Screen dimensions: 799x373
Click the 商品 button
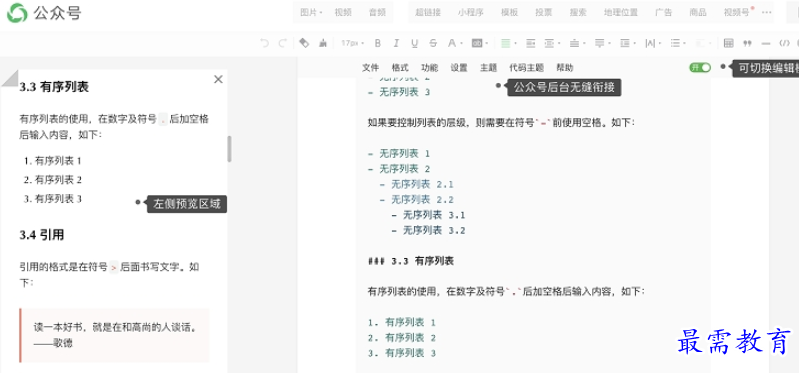point(698,13)
